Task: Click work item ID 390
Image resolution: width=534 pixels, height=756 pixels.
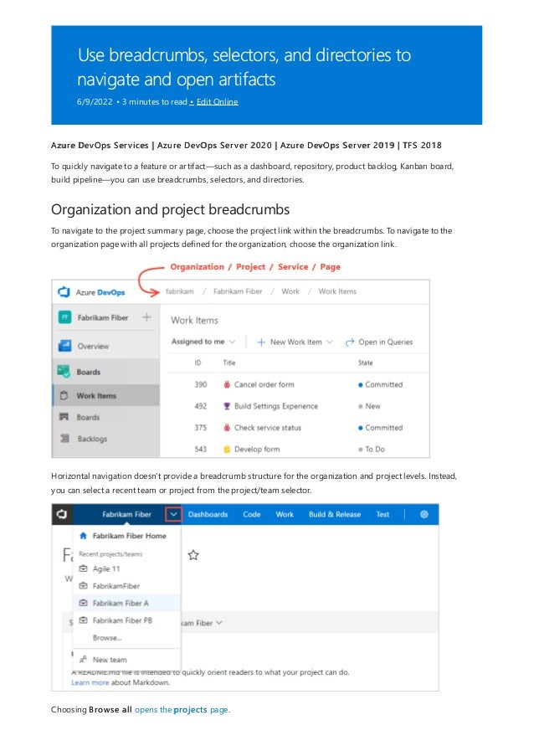Action: click(201, 384)
